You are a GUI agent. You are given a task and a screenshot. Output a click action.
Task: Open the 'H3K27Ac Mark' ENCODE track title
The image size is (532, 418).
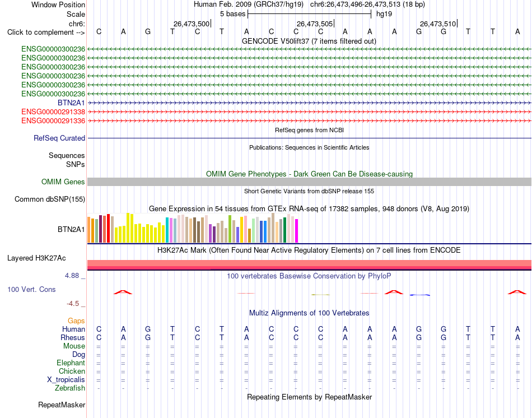(x=309, y=250)
